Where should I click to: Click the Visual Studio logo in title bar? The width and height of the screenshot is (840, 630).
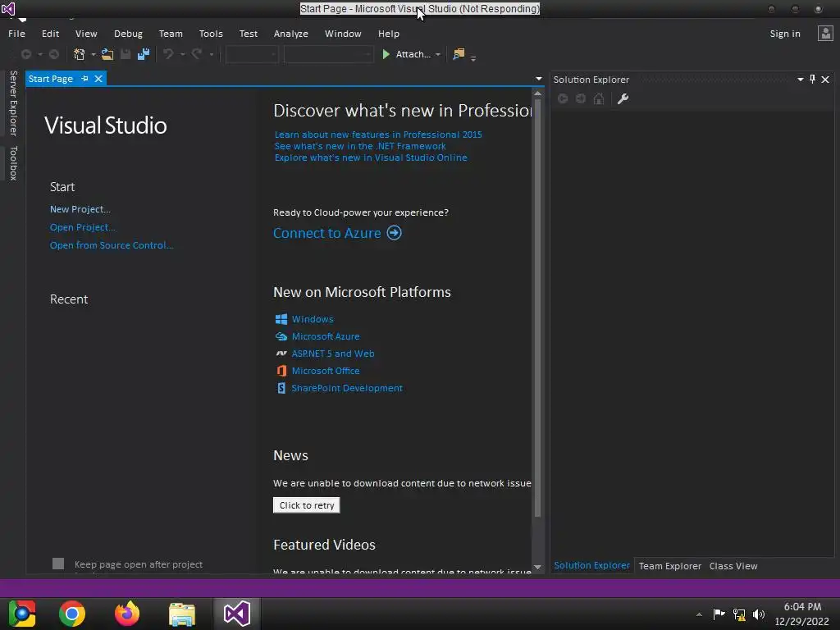8,8
